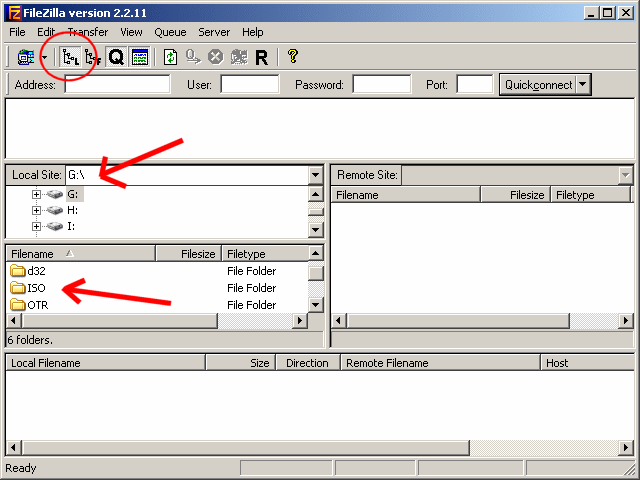Click the green Refresh icon
Image resolution: width=640 pixels, height=480 pixels.
(x=170, y=58)
